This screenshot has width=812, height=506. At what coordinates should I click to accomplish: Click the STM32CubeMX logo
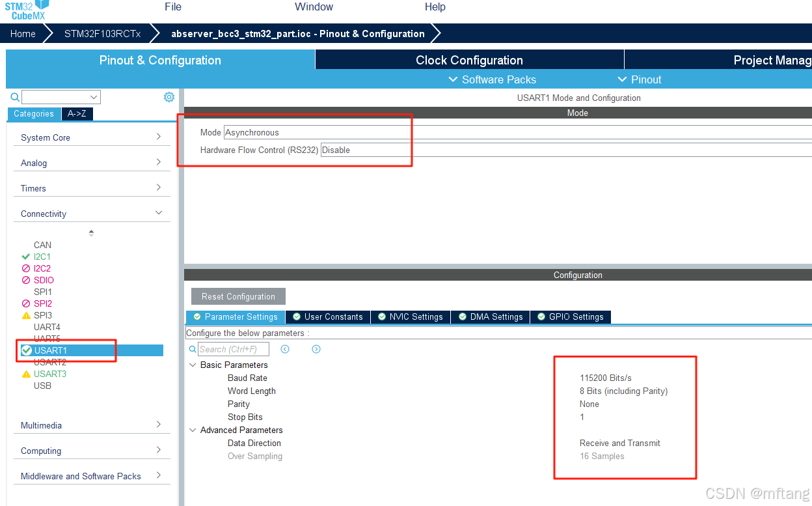27,9
